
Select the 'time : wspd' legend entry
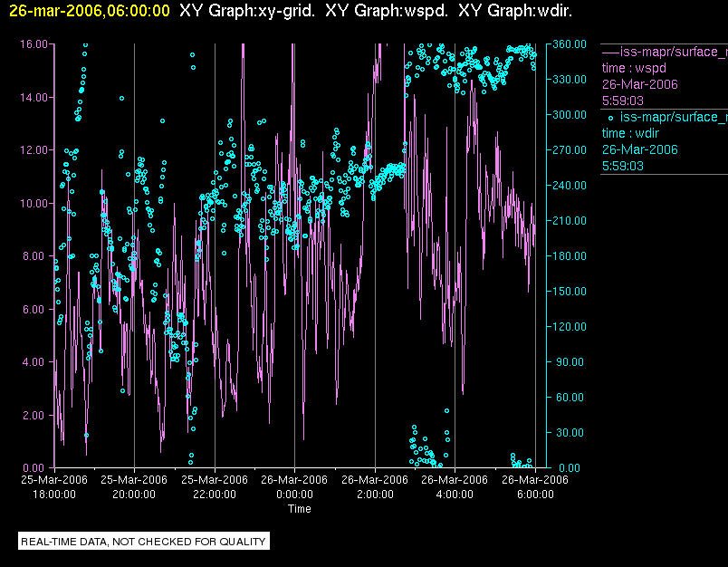pos(630,68)
